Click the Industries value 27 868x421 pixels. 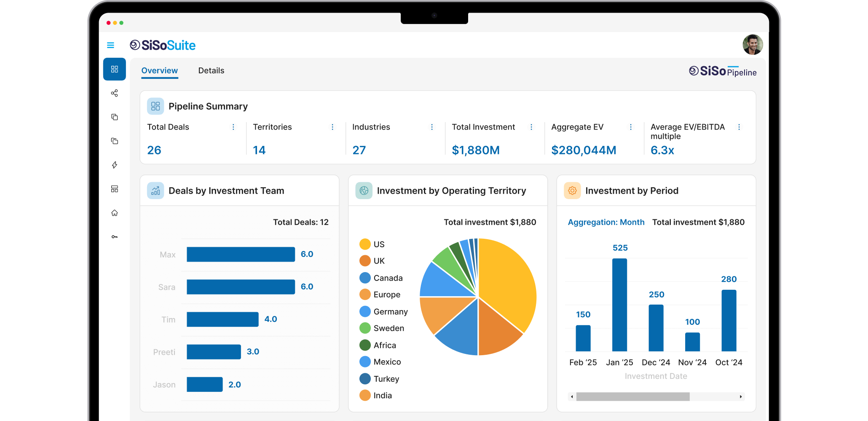pos(359,150)
